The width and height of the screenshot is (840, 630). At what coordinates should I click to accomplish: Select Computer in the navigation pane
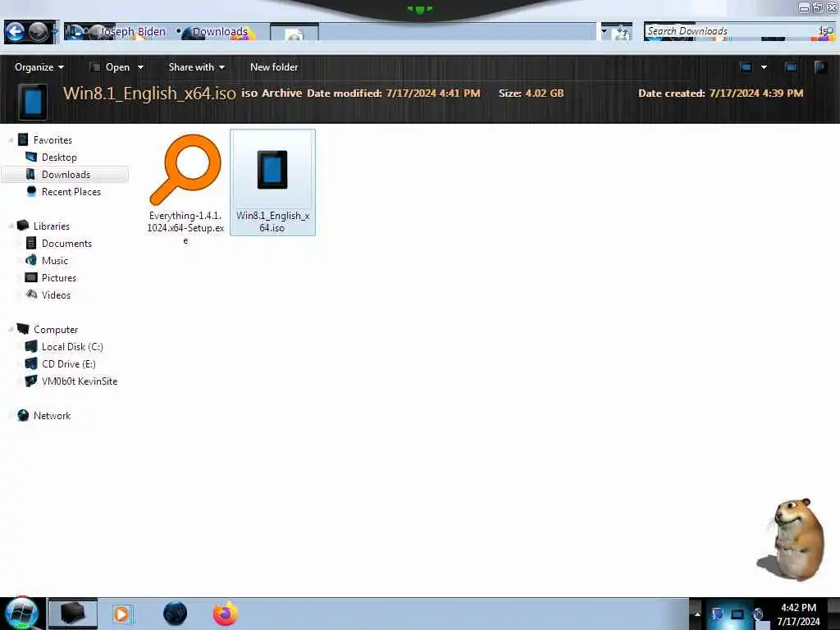point(56,330)
